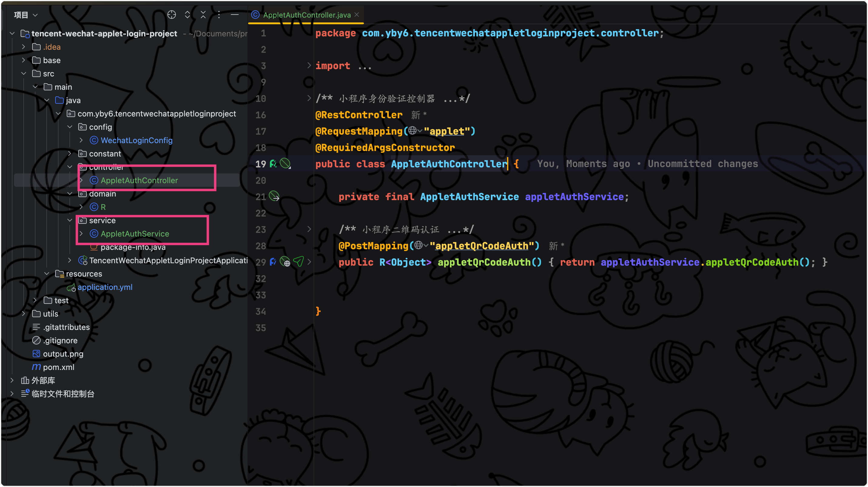Close the AppletAuthController.java tab
This screenshot has width=868, height=487.
357,15
